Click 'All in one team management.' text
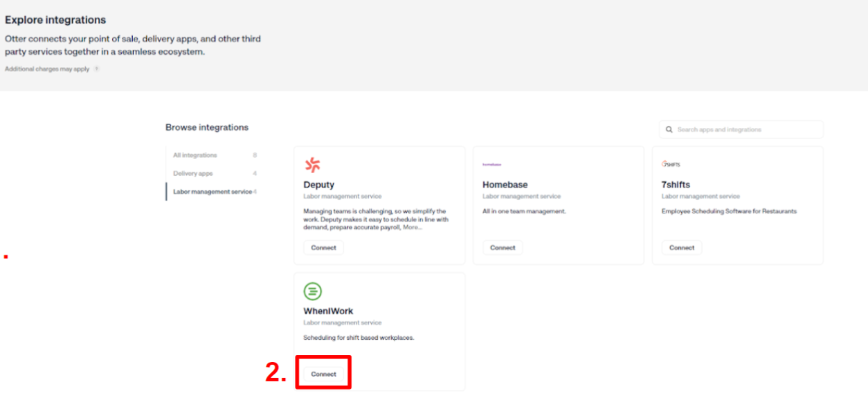 pos(524,211)
